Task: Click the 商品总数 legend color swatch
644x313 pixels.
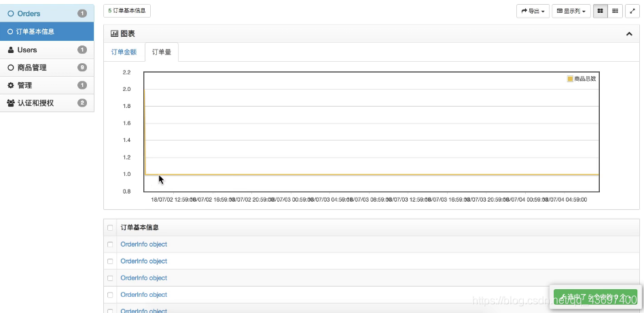Action: (x=570, y=79)
